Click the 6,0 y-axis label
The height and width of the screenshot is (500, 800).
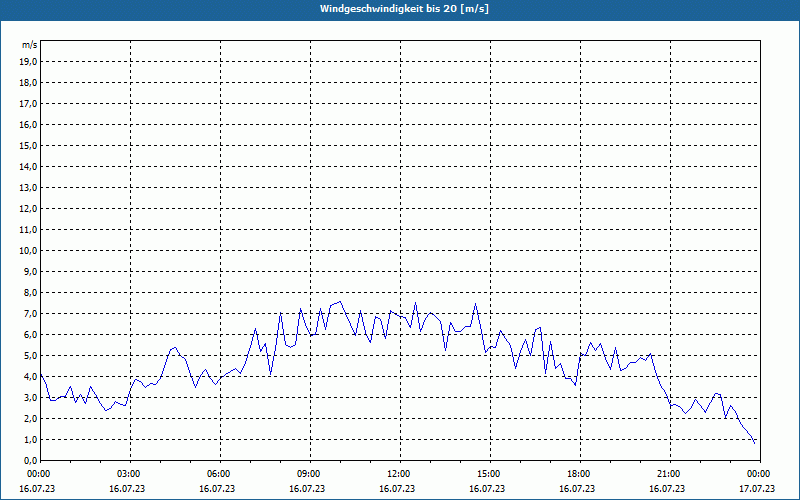(x=30, y=334)
